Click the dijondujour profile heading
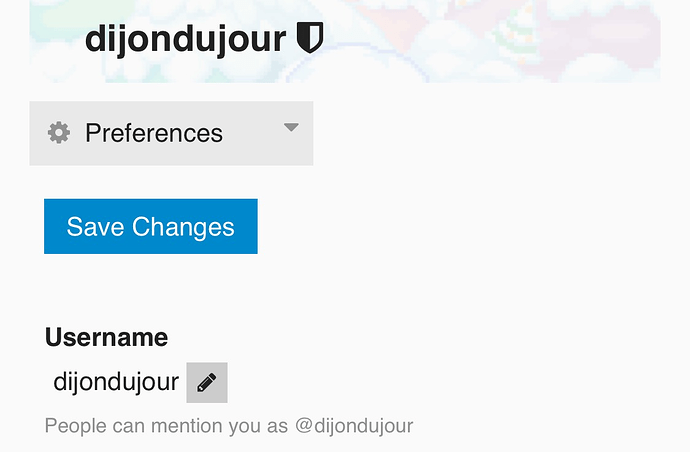 point(187,39)
